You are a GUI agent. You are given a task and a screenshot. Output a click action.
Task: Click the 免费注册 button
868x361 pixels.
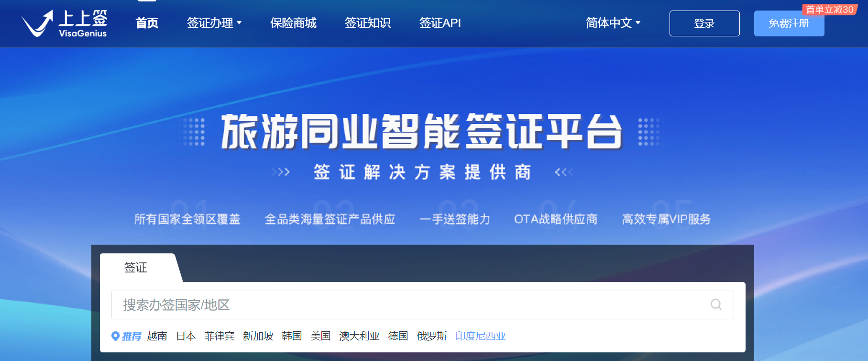click(x=789, y=23)
